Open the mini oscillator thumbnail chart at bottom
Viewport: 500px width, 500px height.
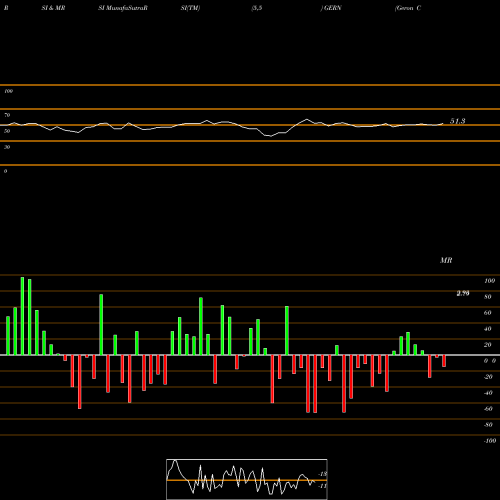coord(247,479)
